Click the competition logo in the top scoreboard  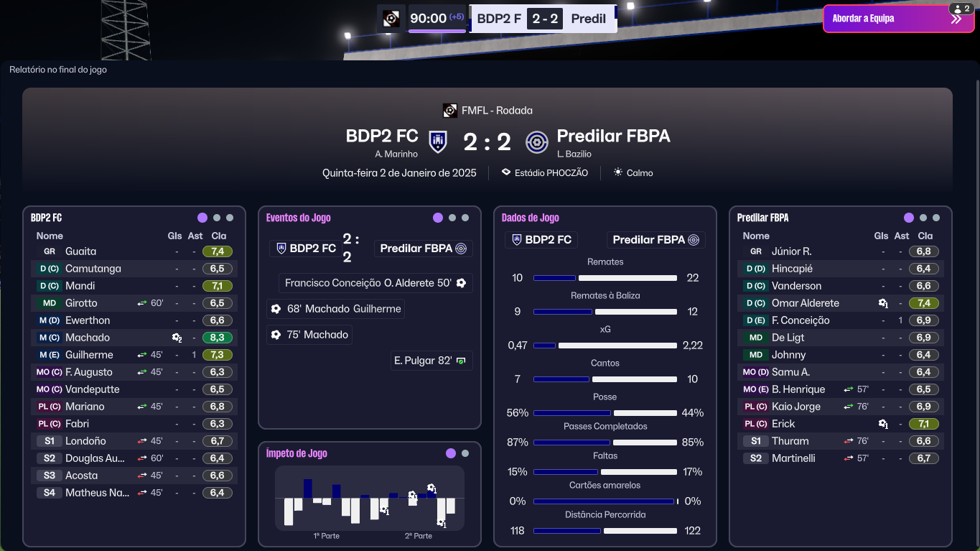click(x=391, y=19)
